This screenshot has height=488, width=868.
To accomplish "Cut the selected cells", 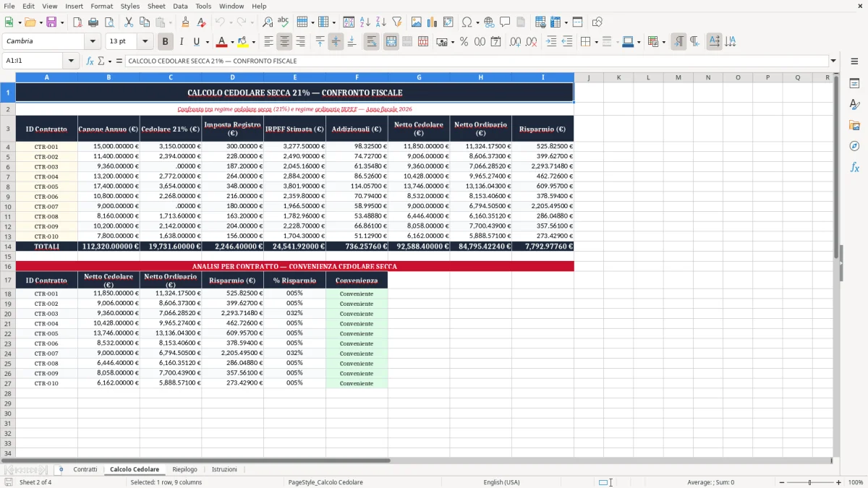I will pyautogui.click(x=128, y=22).
